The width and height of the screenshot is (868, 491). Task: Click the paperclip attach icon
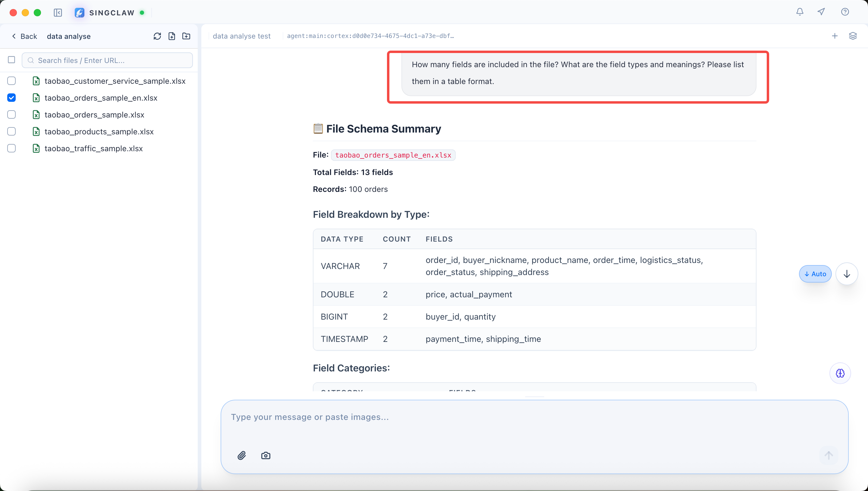(x=241, y=455)
